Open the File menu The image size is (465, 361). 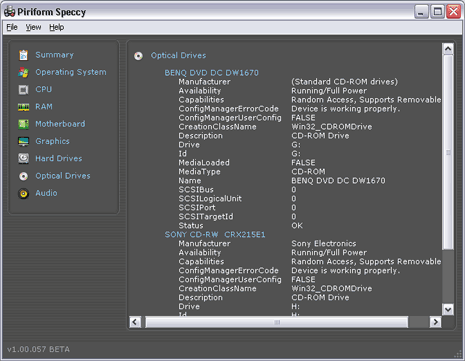click(x=12, y=27)
